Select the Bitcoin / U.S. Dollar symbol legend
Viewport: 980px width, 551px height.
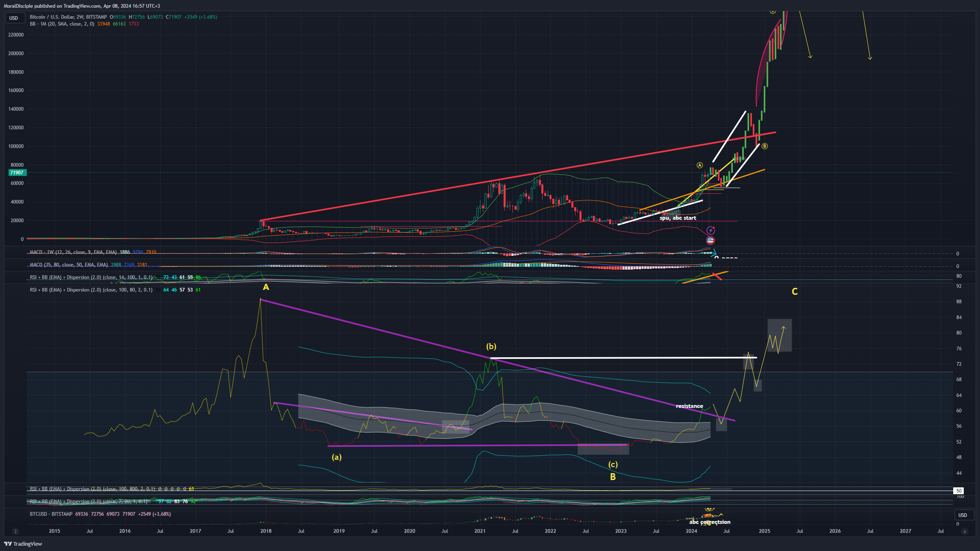click(x=68, y=17)
